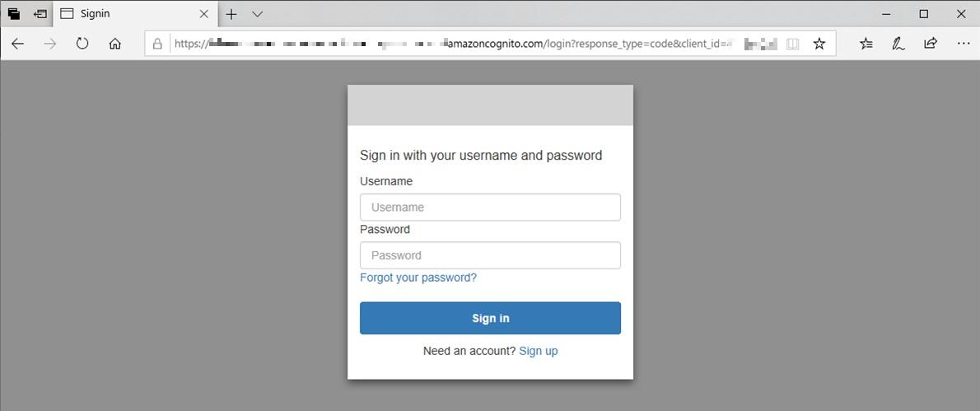Click the Username input field

coord(490,208)
